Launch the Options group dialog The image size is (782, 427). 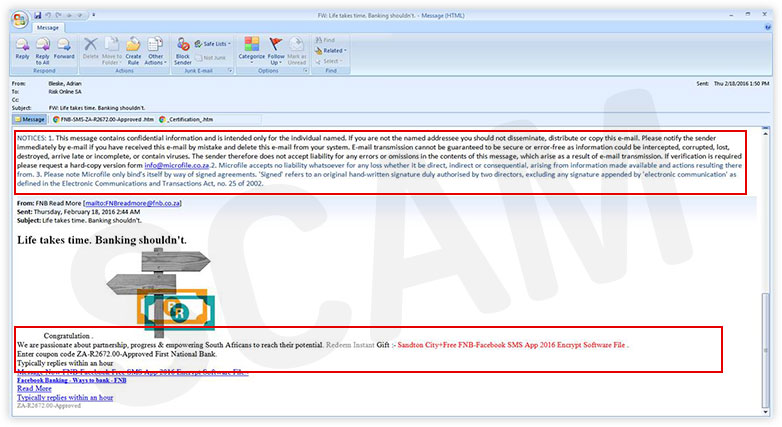(305, 71)
